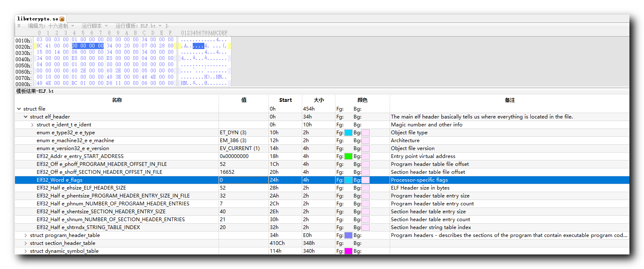Select e_shstrndx_STRING_TABLE_INDEX row
Viewport: 644px width, 269px height.
pos(322,227)
